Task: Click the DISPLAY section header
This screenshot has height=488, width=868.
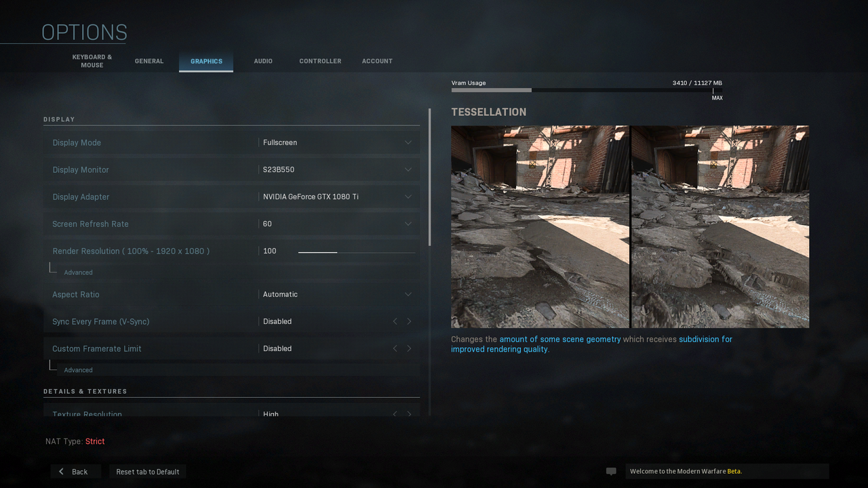Action: coord(59,119)
